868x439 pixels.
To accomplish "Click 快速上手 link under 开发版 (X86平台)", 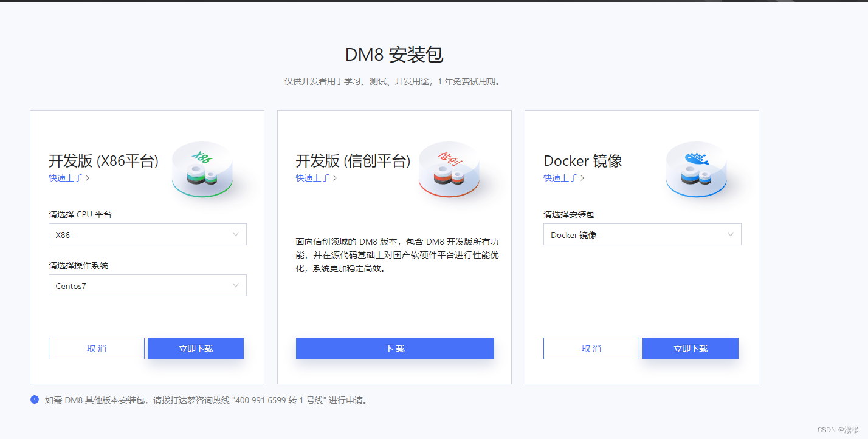I will click(x=69, y=178).
